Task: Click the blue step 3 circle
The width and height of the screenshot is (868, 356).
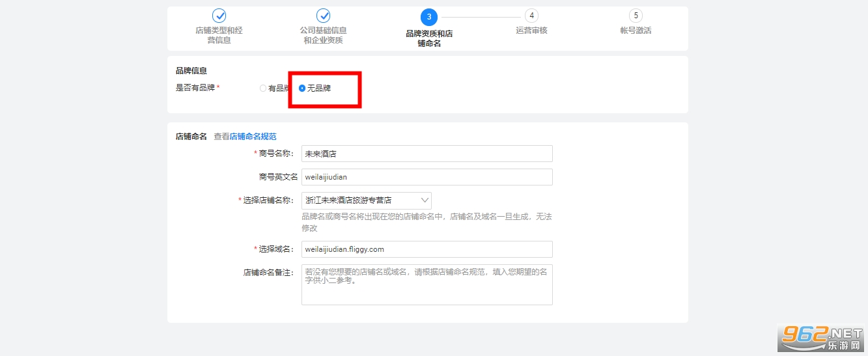Action: (428, 16)
